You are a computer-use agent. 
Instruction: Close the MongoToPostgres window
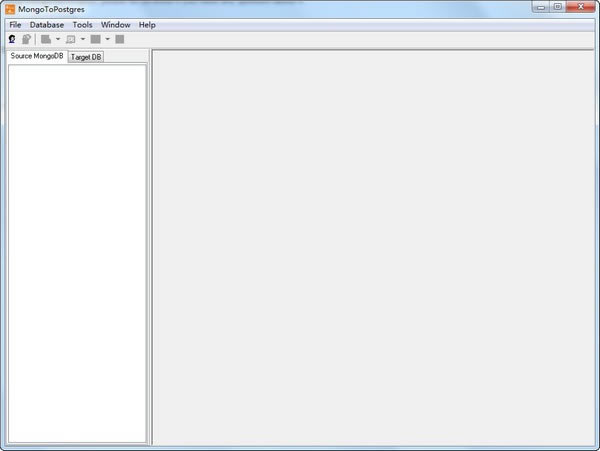(580, 7)
